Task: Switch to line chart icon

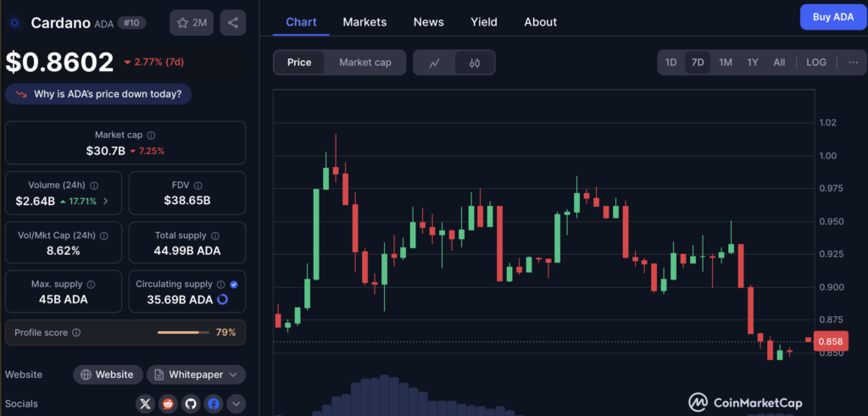Action: point(435,63)
